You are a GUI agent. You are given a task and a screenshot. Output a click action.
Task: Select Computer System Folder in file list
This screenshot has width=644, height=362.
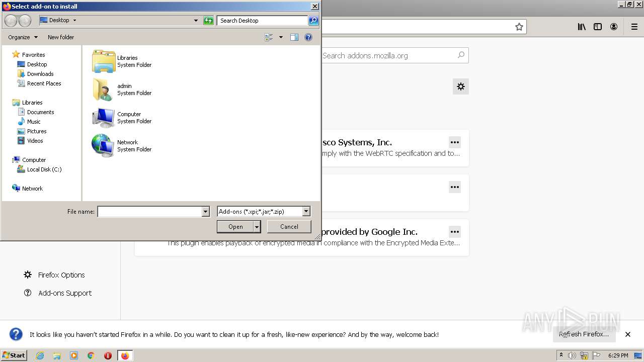[122, 118]
